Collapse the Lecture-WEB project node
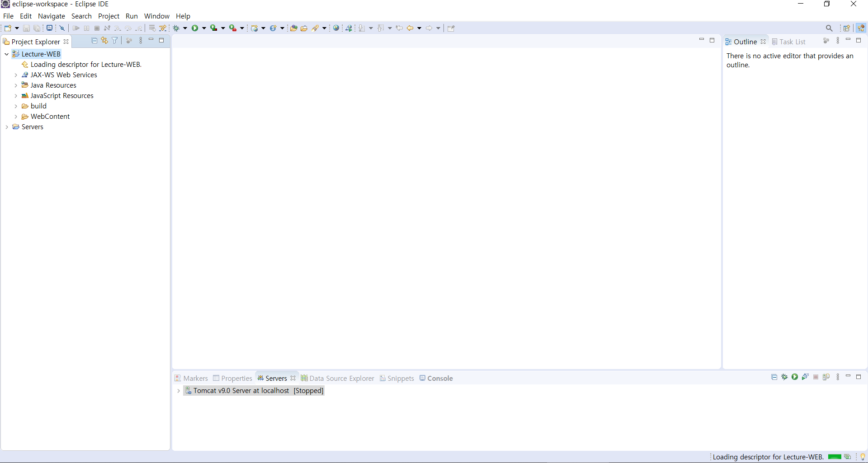This screenshot has height=463, width=868. click(7, 54)
